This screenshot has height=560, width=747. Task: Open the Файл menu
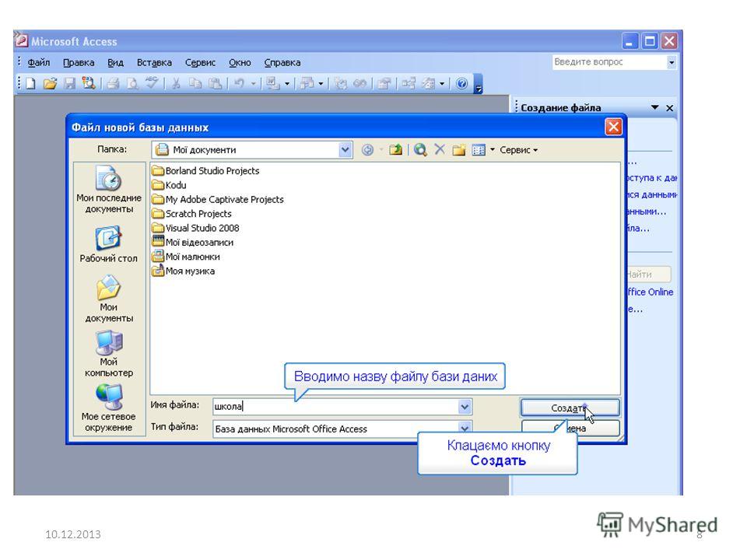click(x=39, y=62)
